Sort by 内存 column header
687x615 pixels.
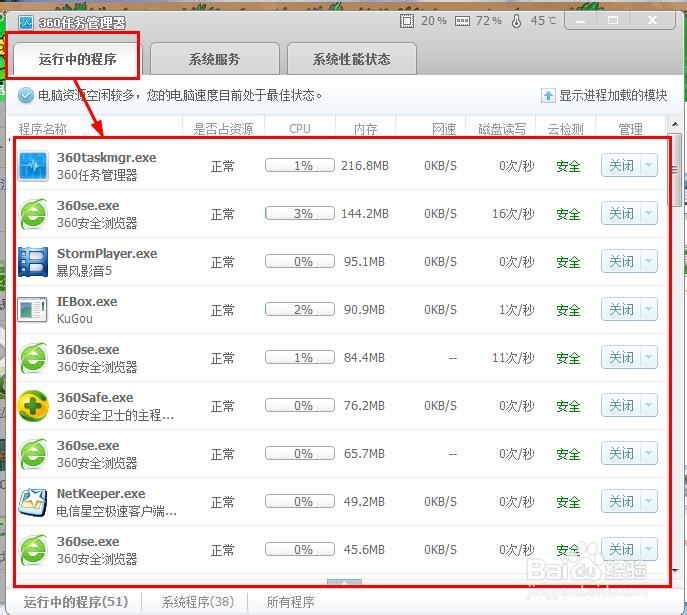[365, 129]
